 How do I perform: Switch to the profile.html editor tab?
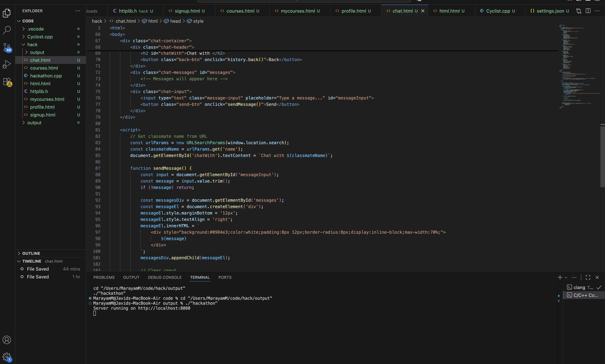353,11
